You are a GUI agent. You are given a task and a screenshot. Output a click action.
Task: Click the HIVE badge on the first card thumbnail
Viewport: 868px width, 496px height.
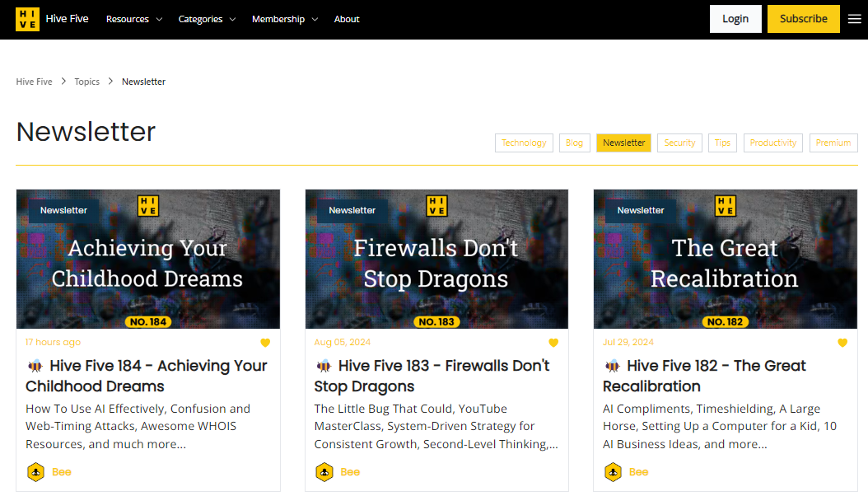147,206
